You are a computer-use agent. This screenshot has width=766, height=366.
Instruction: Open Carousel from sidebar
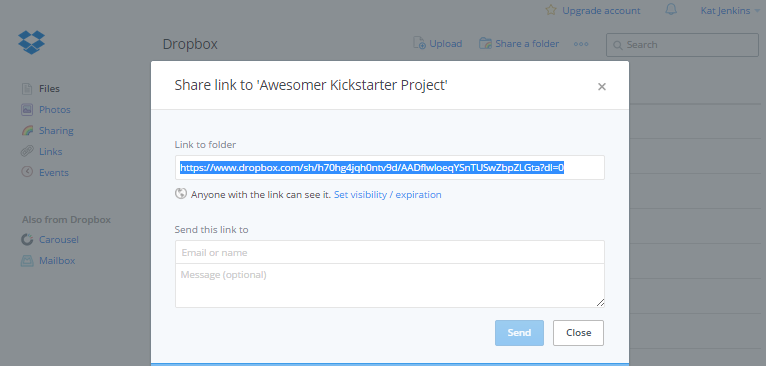(59, 239)
